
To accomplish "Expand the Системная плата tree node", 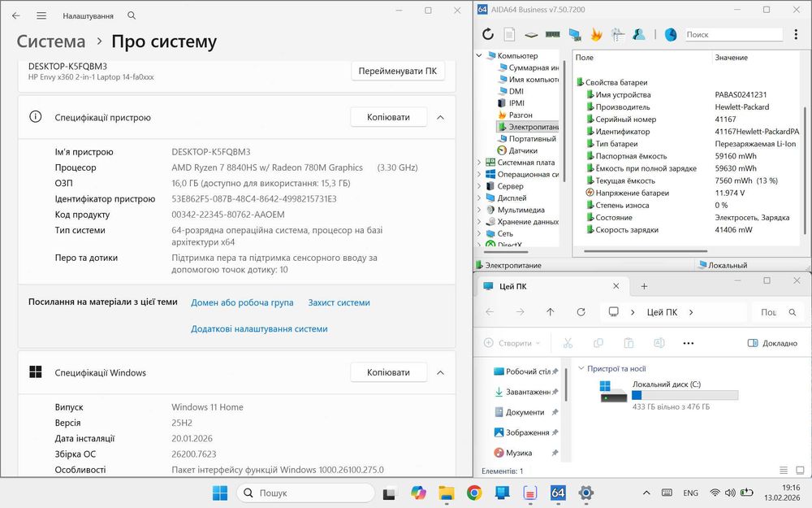I will point(479,163).
